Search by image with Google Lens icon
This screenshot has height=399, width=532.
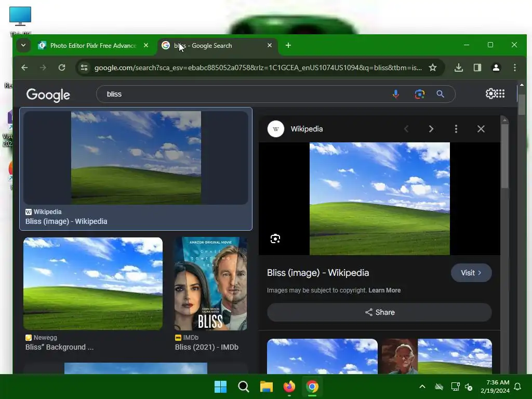tap(419, 94)
